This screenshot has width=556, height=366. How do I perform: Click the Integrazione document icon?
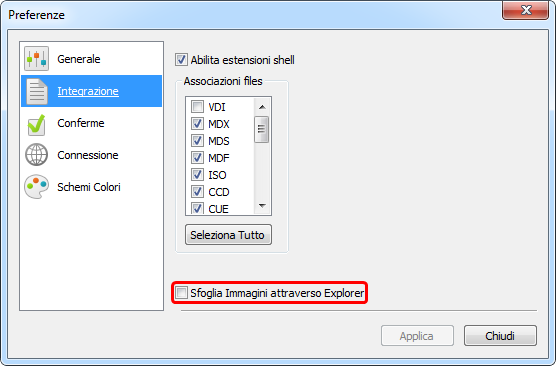pyautogui.click(x=37, y=91)
